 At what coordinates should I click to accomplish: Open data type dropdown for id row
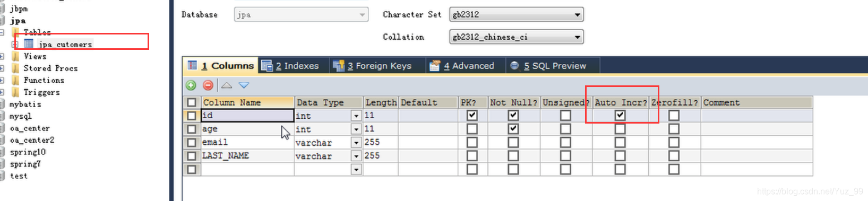(x=356, y=116)
